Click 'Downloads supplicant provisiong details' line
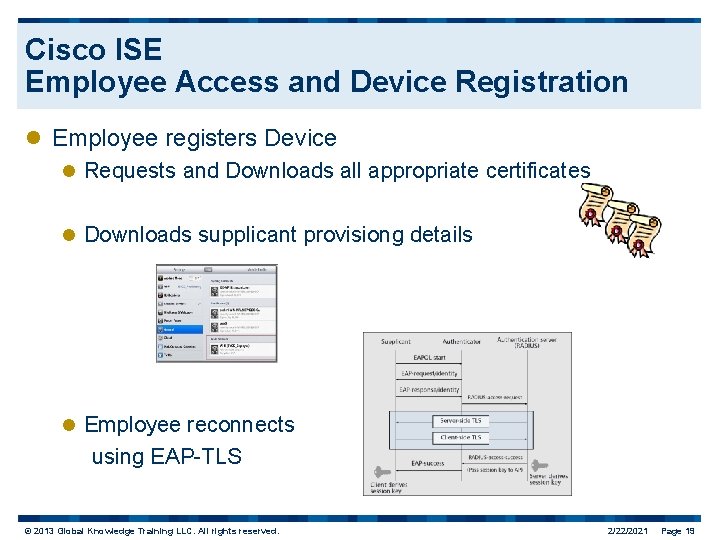Image resolution: width=720 pixels, height=540 pixels. [x=278, y=235]
